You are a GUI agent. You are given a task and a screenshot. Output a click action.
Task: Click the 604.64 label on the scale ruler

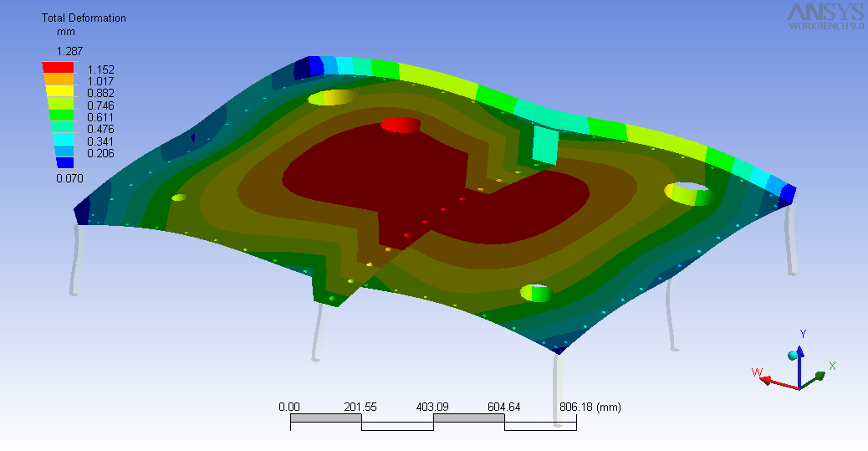coord(503,407)
